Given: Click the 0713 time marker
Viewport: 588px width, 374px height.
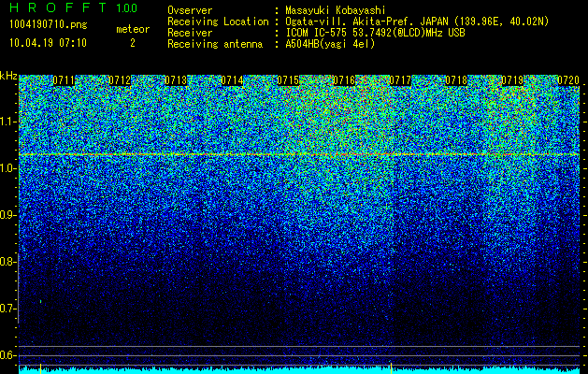Looking at the screenshot, I should (176, 80).
